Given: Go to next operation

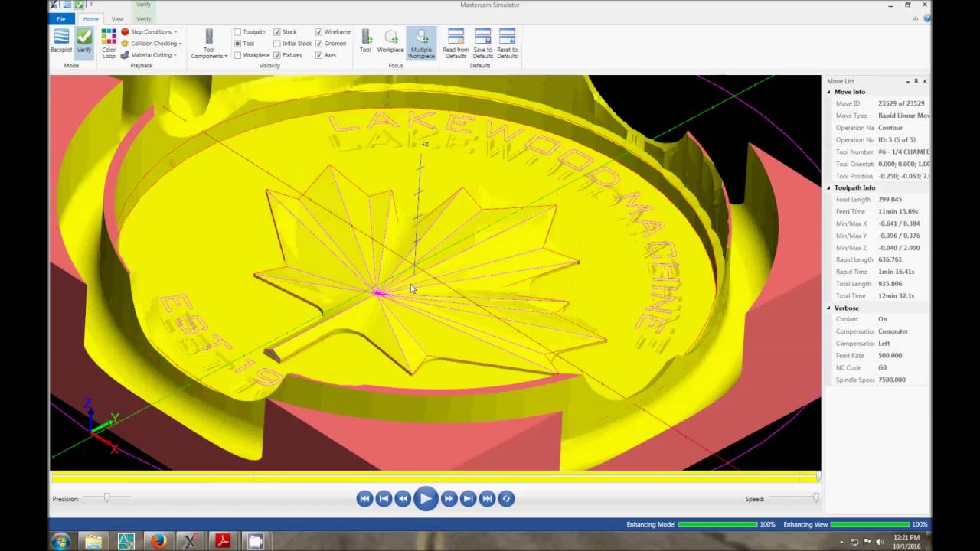Looking at the screenshot, I should (x=468, y=498).
